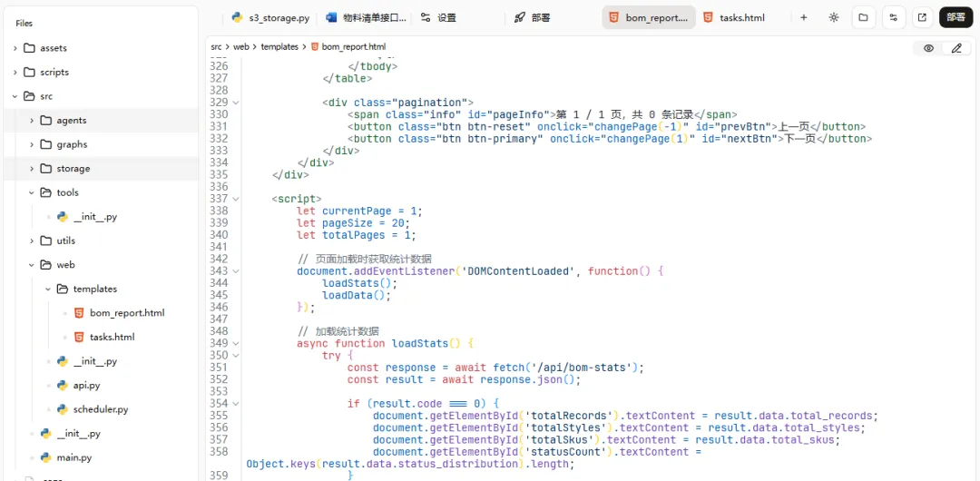980x481 pixels.
Task: Collapse the web folder chevron
Action: 31,265
